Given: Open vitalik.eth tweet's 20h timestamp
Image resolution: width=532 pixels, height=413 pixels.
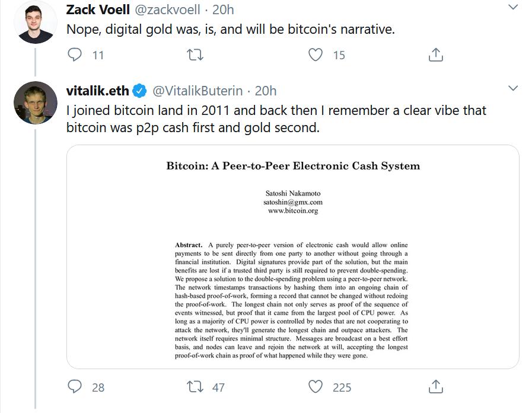Looking at the screenshot, I should click(266, 91).
